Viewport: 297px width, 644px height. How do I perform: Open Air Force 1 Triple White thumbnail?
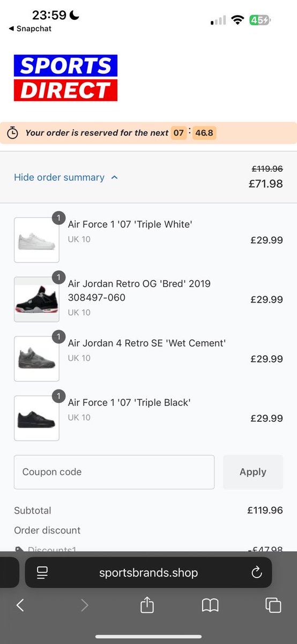[36, 240]
